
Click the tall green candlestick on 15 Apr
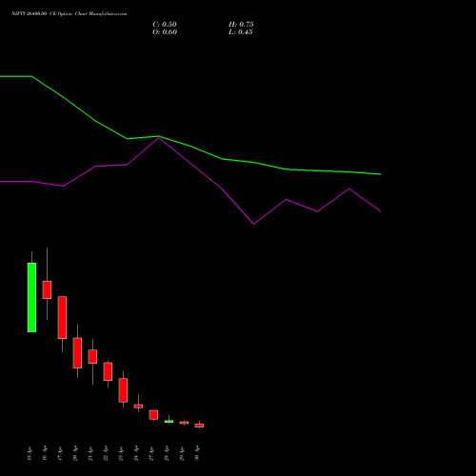(x=31, y=297)
